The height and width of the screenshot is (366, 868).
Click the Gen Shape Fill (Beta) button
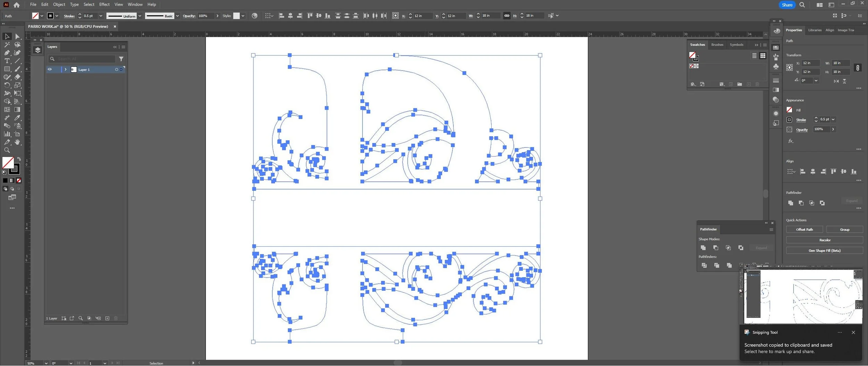(x=825, y=250)
